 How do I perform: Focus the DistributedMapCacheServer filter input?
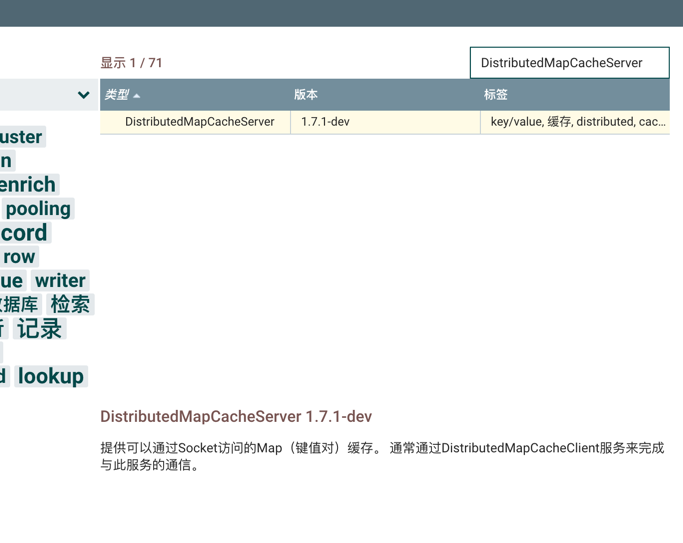(x=568, y=62)
